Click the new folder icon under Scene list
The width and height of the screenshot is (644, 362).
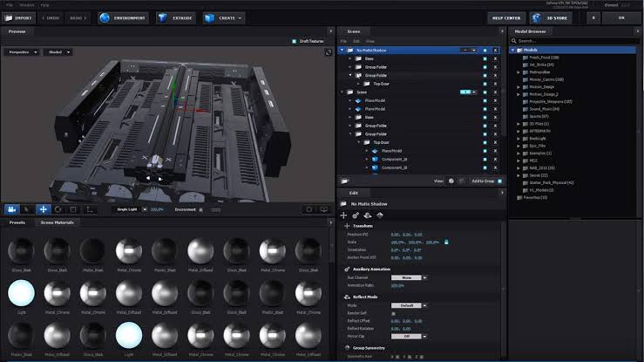(x=345, y=181)
